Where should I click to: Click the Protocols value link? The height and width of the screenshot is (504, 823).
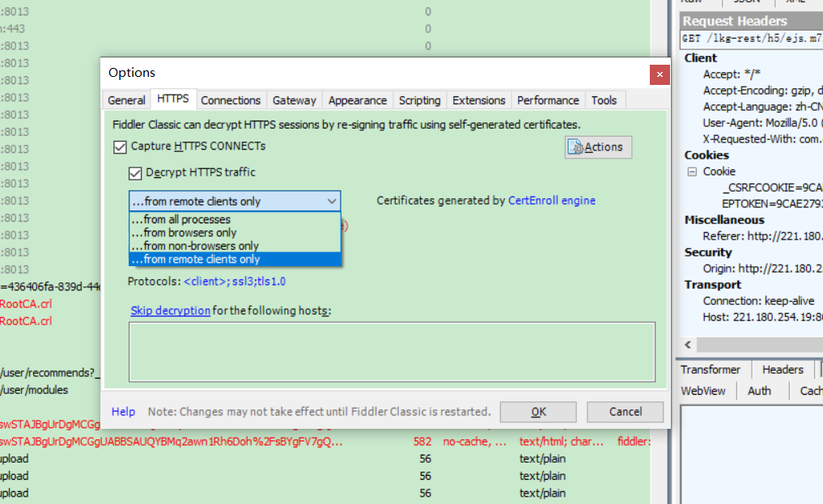pos(235,282)
